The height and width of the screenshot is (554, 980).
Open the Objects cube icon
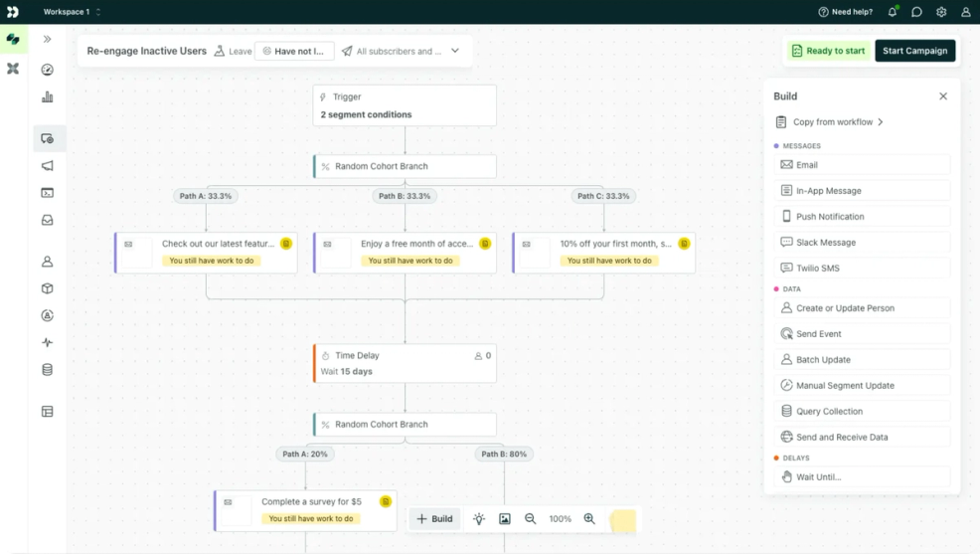pyautogui.click(x=48, y=288)
